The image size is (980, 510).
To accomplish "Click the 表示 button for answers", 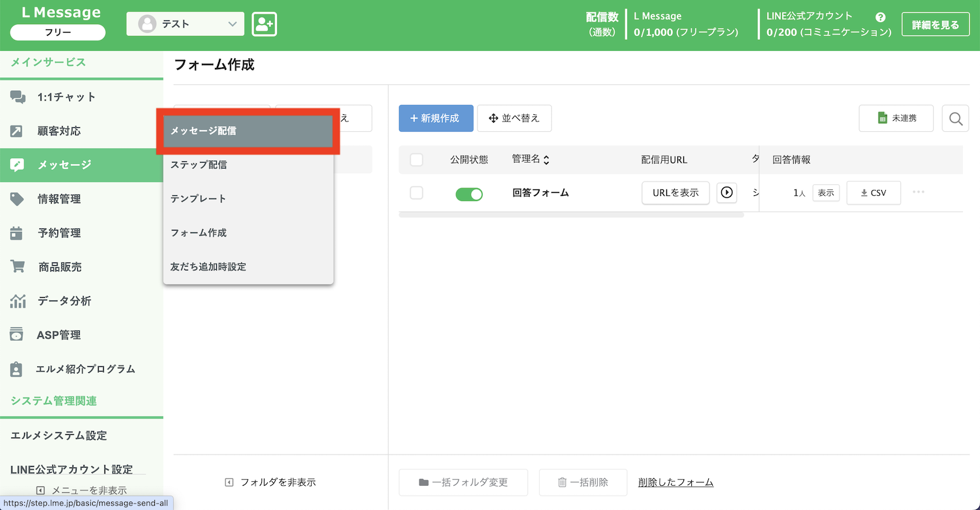I will point(826,193).
